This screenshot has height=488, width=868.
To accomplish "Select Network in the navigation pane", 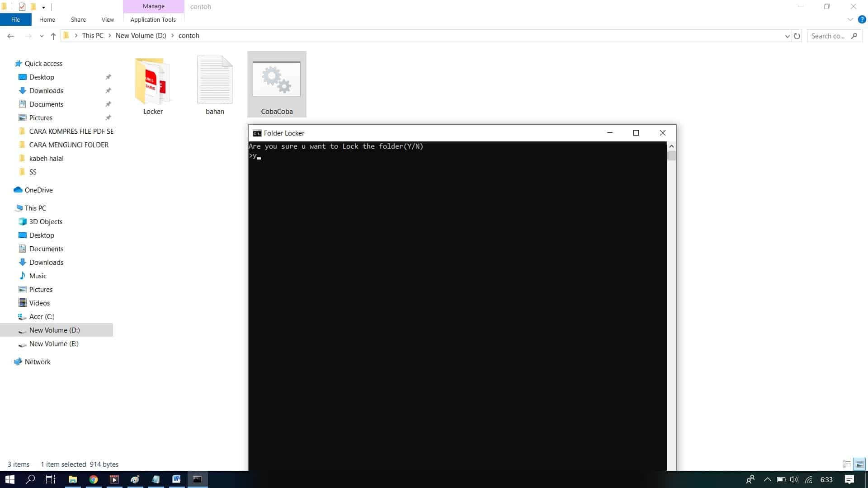I will coord(38,362).
